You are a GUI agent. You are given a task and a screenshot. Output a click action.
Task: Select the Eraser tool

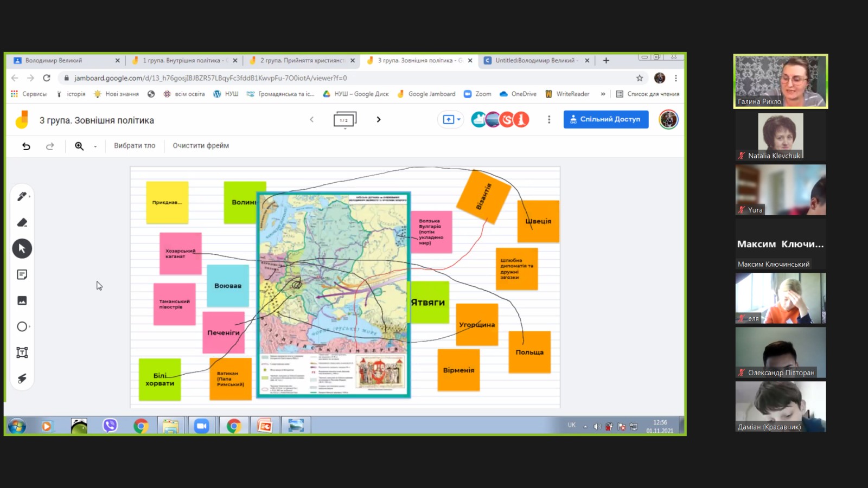point(22,222)
